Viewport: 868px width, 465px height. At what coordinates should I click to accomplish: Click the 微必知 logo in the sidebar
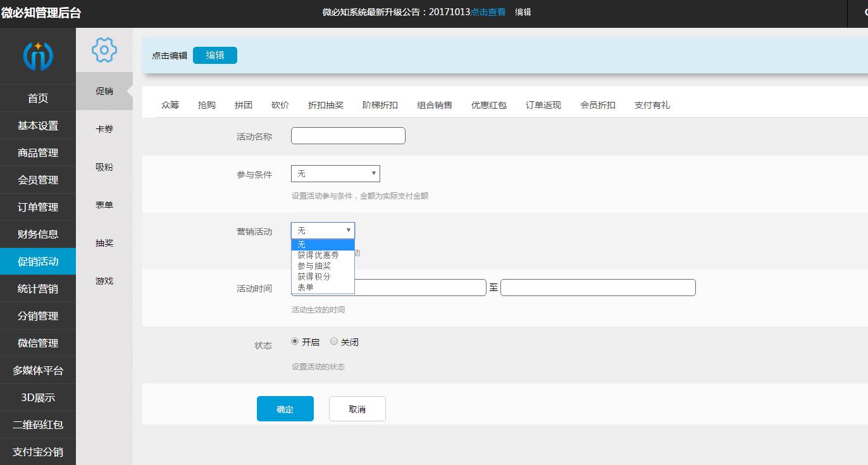[x=38, y=55]
